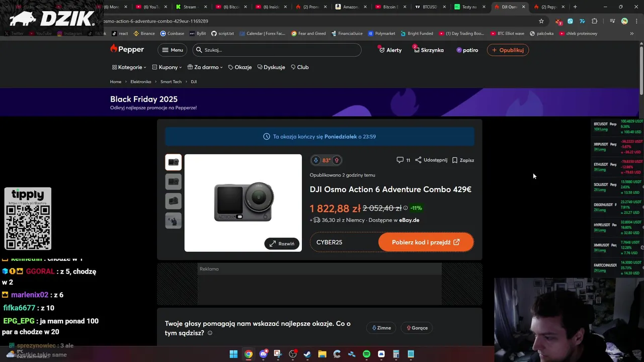
Task: Share the deal via Udostępnij
Action: (x=431, y=160)
